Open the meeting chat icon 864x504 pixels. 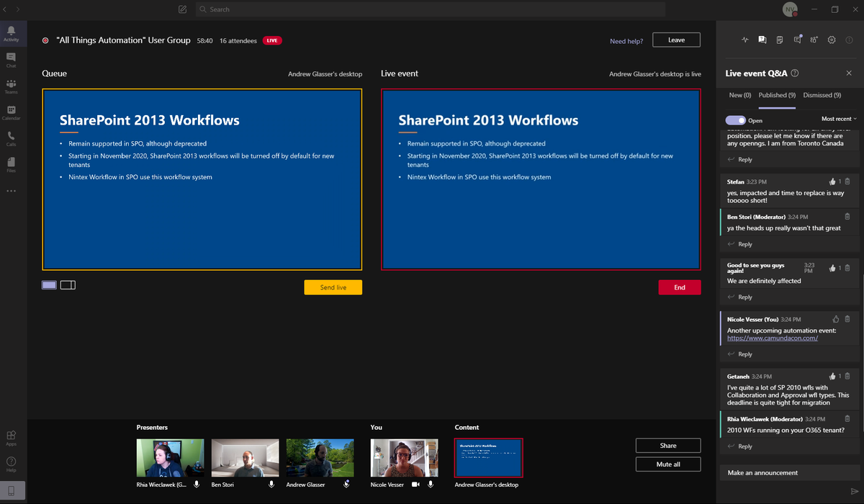(x=797, y=40)
